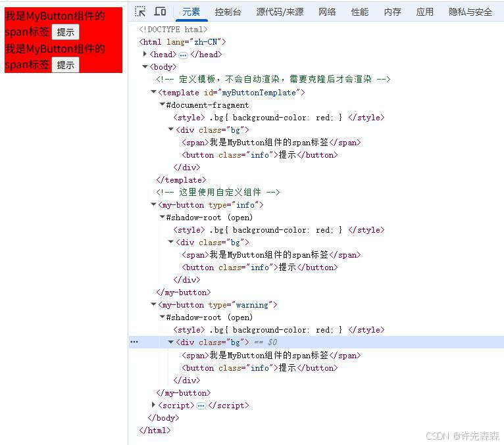Collapse the #document-fragment node
The width and height of the screenshot is (504, 445).
[163, 105]
